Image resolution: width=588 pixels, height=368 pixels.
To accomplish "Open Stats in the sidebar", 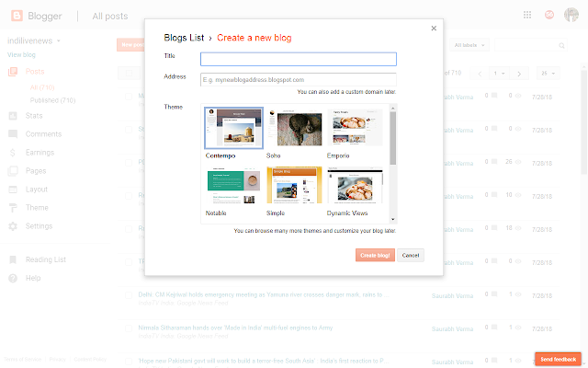I will 34,116.
